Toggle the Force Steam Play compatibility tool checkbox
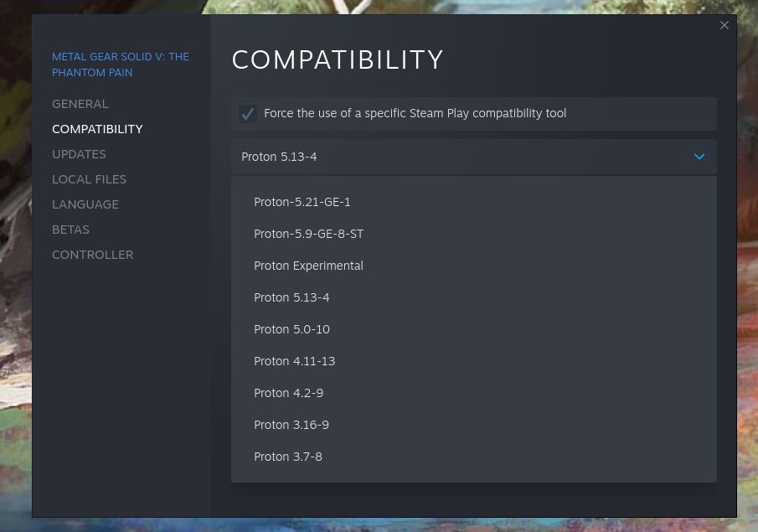This screenshot has height=532, width=758. click(x=248, y=114)
